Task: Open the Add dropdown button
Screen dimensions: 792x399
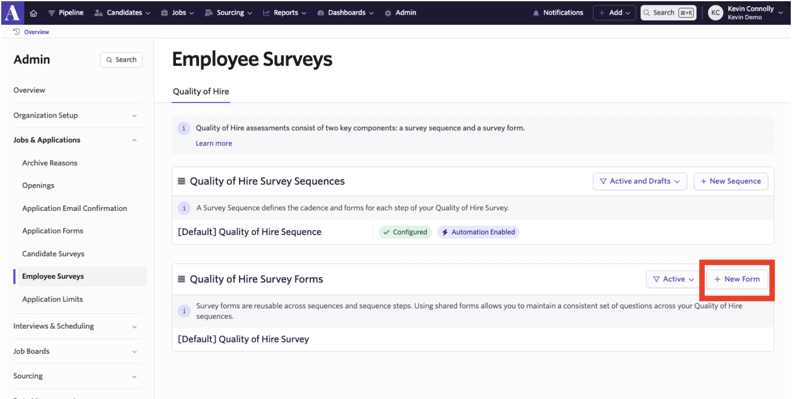Action: click(614, 13)
